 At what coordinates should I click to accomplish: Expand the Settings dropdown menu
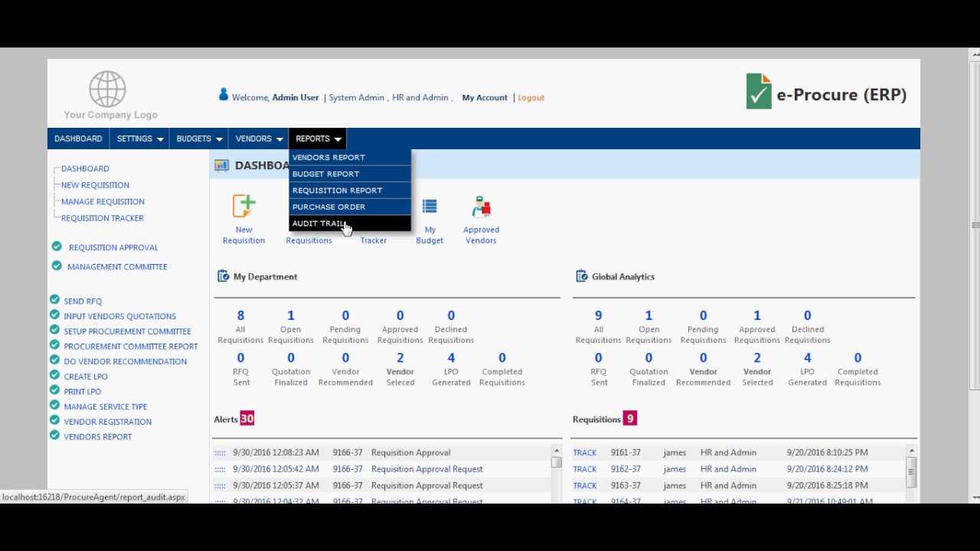tap(140, 139)
